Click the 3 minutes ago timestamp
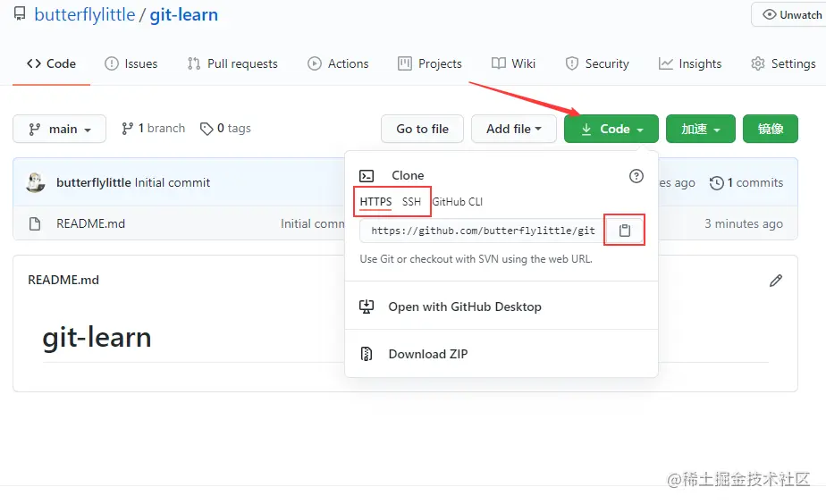826x504 pixels. 744,223
